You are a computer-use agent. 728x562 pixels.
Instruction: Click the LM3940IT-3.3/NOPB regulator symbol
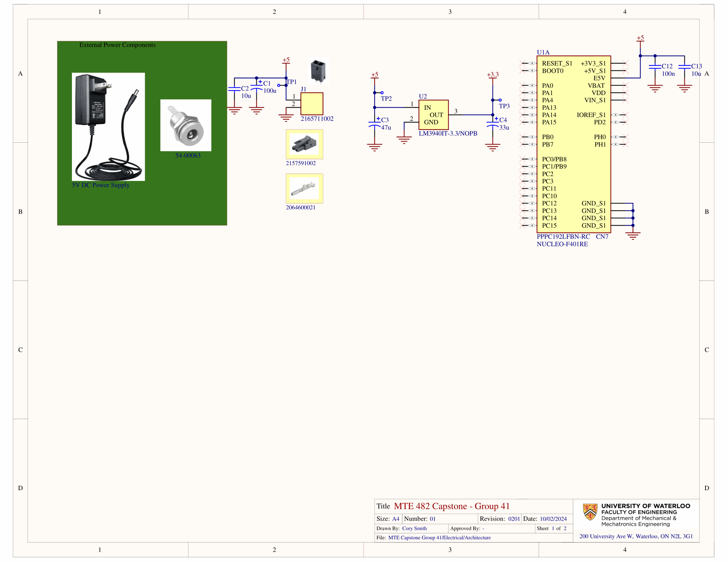click(x=433, y=115)
